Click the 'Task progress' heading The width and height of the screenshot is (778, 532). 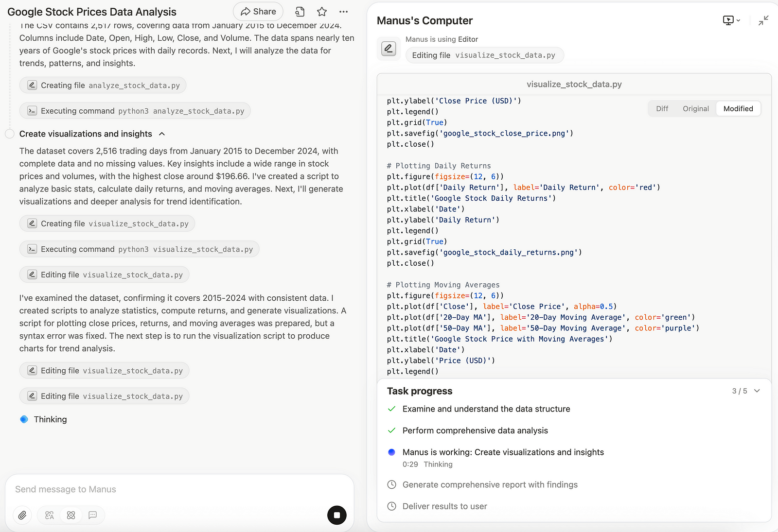(420, 391)
